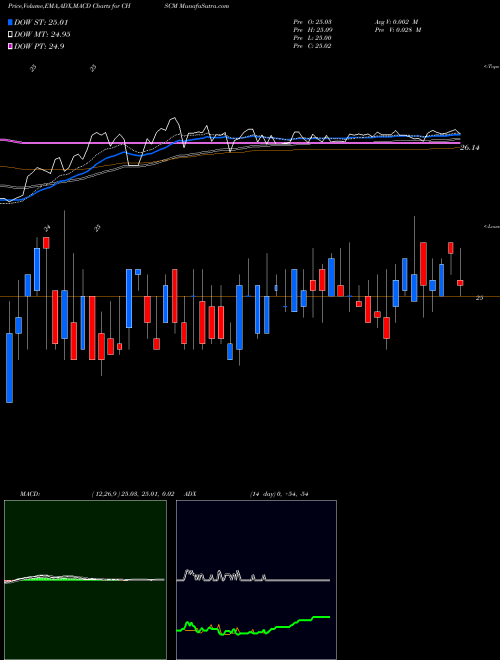This screenshot has height=660, width=500.
Task: Select the 'DOW ST: 25.01' legend text
Action: [x=41, y=22]
